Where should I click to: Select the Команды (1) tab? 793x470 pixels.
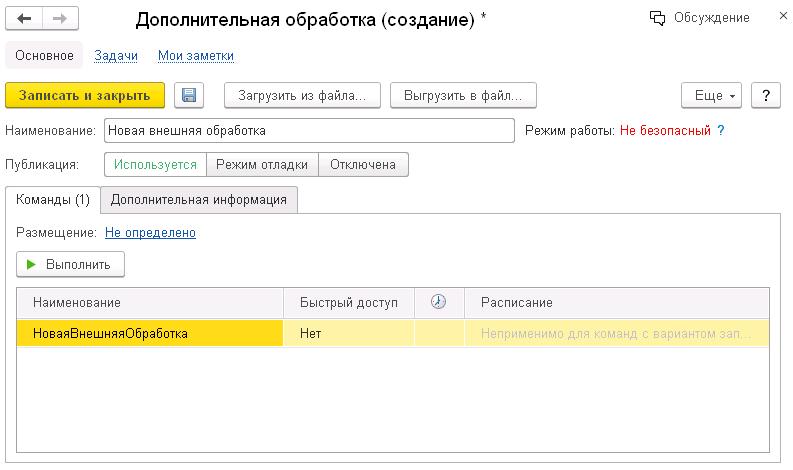click(x=53, y=199)
